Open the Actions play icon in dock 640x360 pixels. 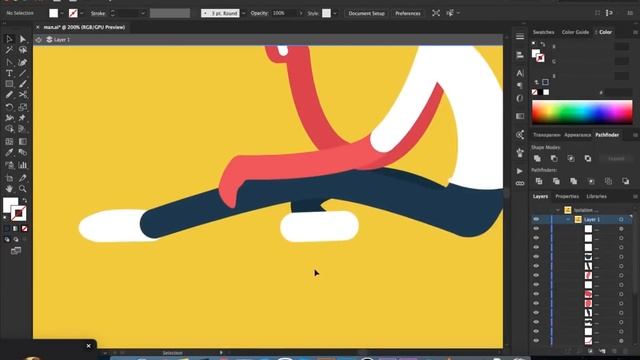(519, 171)
